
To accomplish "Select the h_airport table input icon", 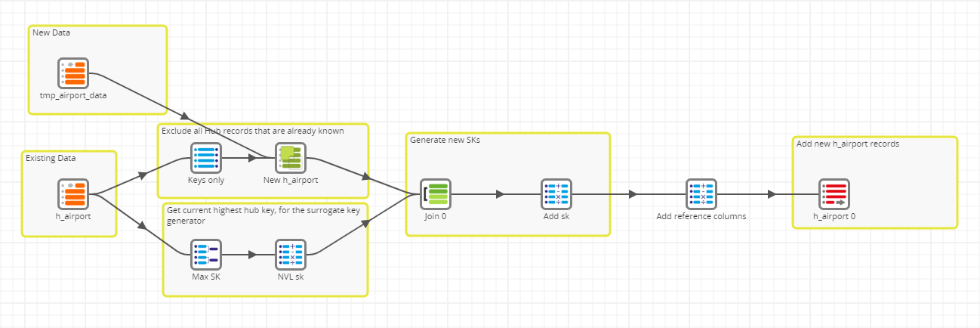I will (73, 194).
